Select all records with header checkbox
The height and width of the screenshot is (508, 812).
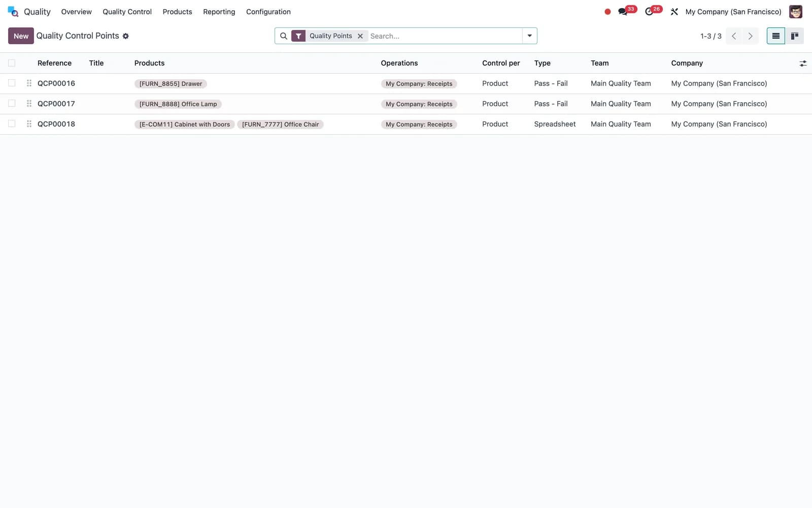(12, 63)
